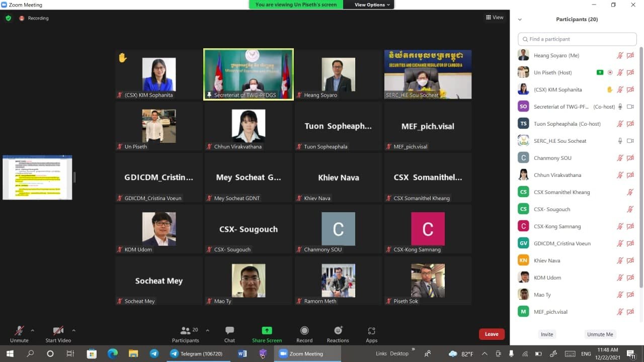
Task: Open the Reactions menu icon
Action: click(338, 331)
